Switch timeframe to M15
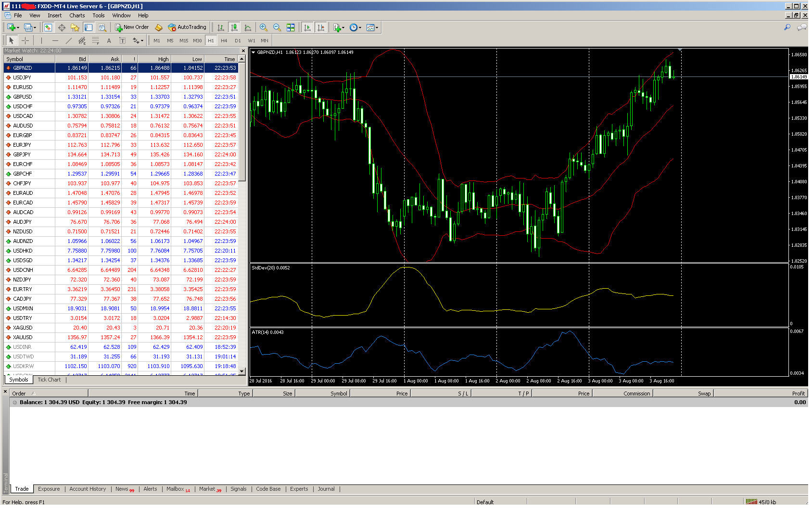The height and width of the screenshot is (509, 812). click(x=184, y=40)
